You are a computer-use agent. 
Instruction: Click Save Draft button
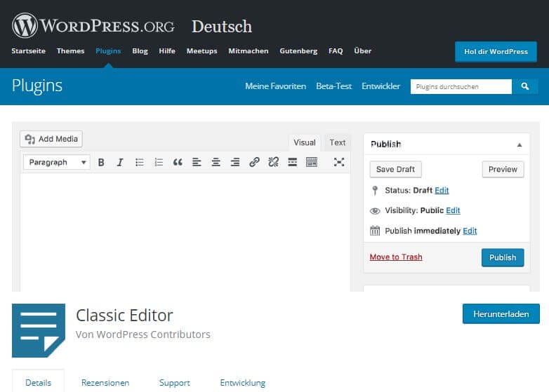[x=396, y=169]
